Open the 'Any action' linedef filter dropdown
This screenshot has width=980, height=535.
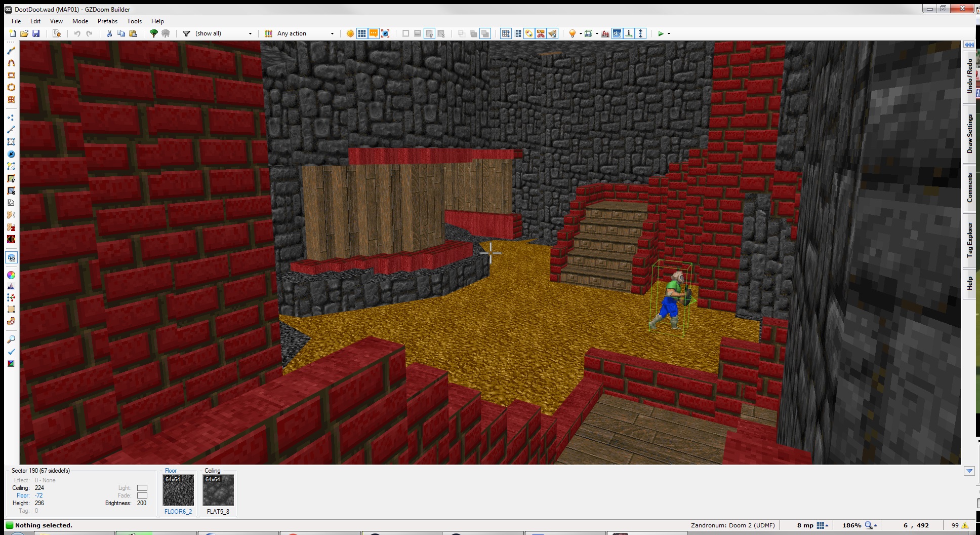point(305,33)
